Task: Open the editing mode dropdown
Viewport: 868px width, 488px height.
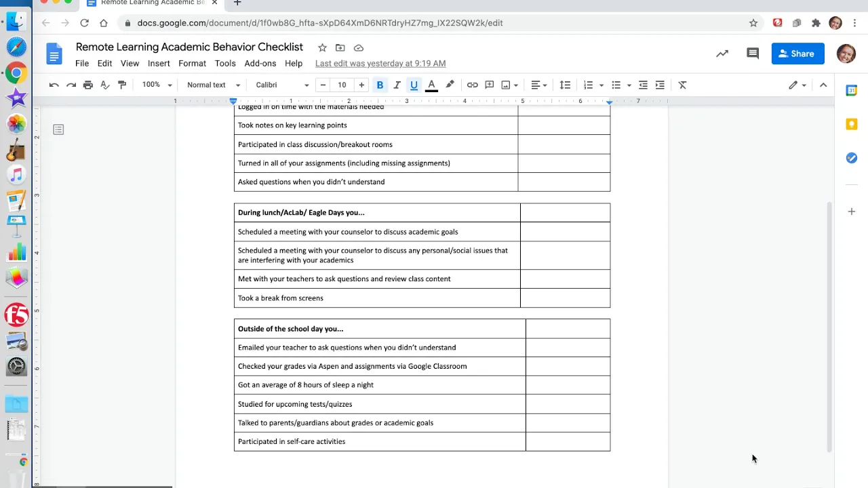Action: 797,85
